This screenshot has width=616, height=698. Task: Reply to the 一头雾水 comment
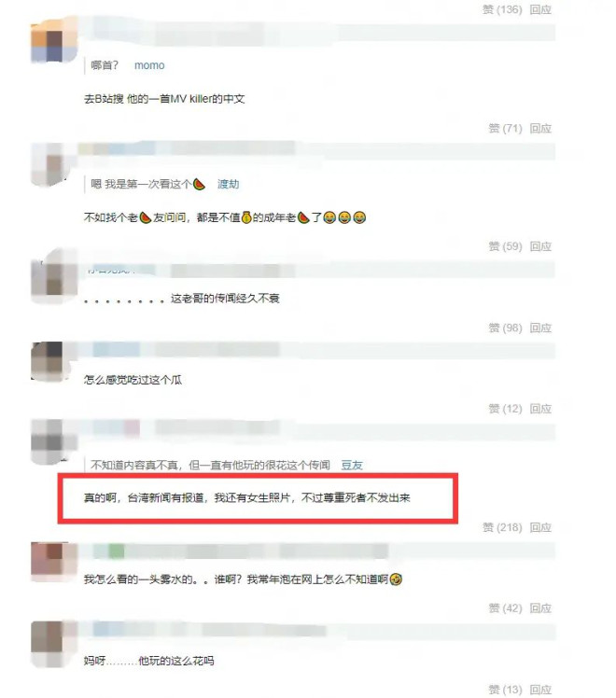pos(540,608)
